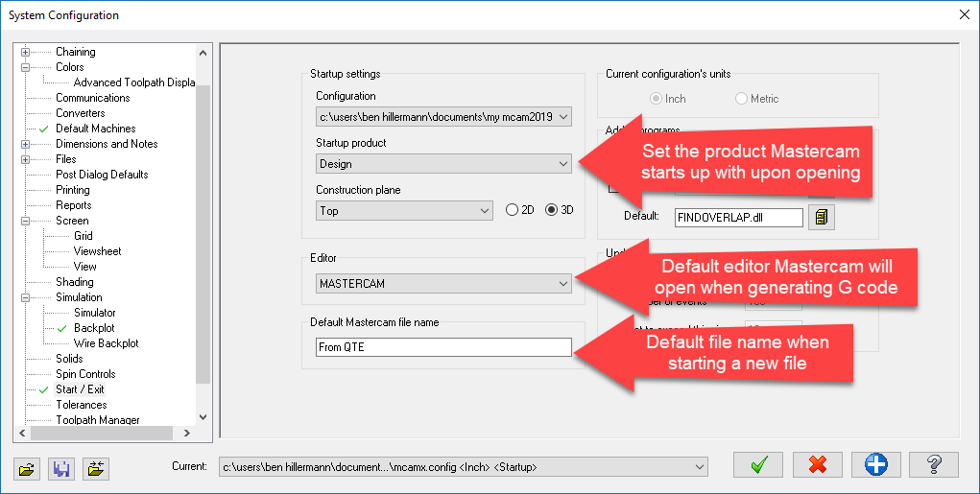Click the red X cancel button
The height and width of the screenshot is (494, 980).
tap(818, 464)
